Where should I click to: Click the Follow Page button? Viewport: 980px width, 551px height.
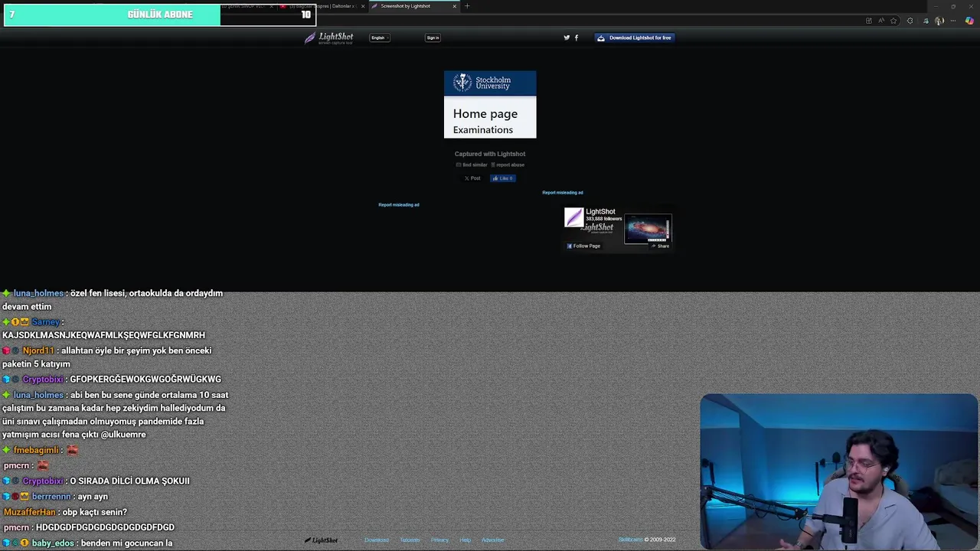click(583, 246)
